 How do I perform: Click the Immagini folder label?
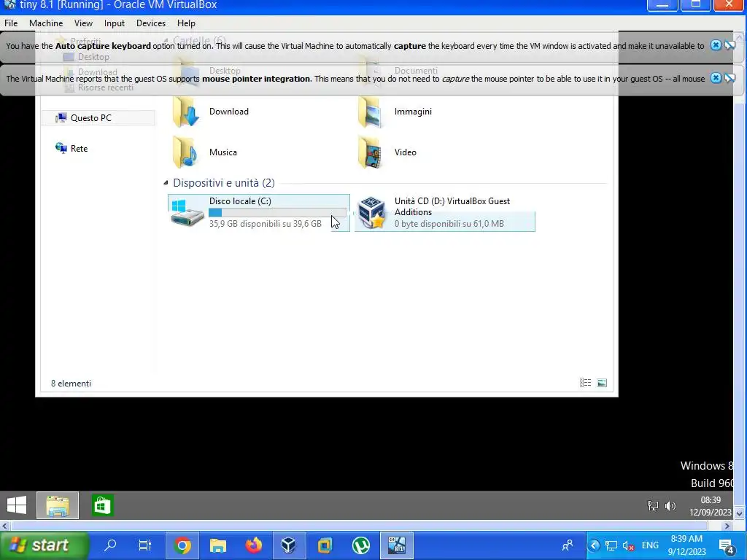(413, 112)
